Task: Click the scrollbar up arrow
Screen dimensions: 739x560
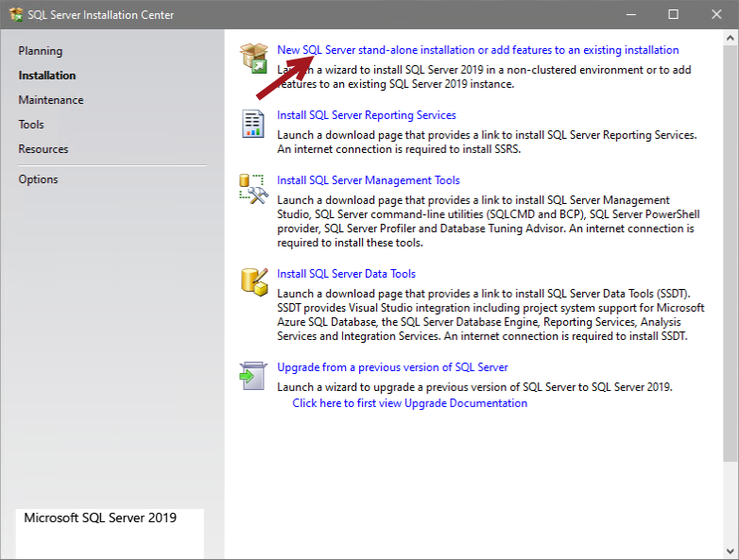Action: pyautogui.click(x=730, y=38)
